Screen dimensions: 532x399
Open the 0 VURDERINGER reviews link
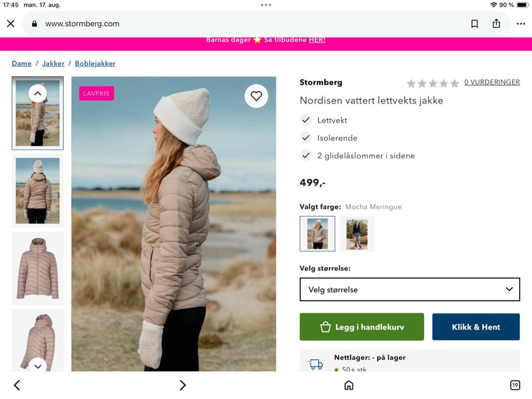pos(492,82)
